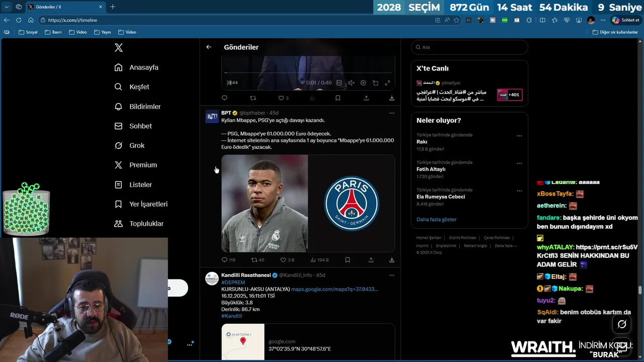Toggle split screen in browser
The width and height of the screenshot is (644, 362).
click(x=542, y=20)
